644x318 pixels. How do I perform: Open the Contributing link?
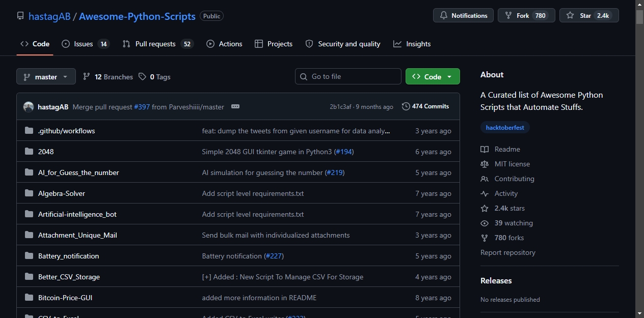click(507, 179)
